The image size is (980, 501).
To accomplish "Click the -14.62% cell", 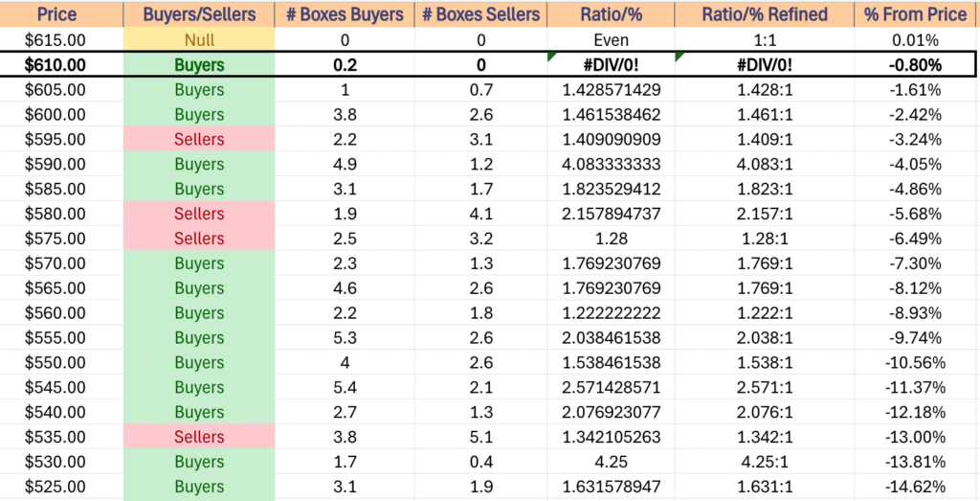I will tap(917, 487).
